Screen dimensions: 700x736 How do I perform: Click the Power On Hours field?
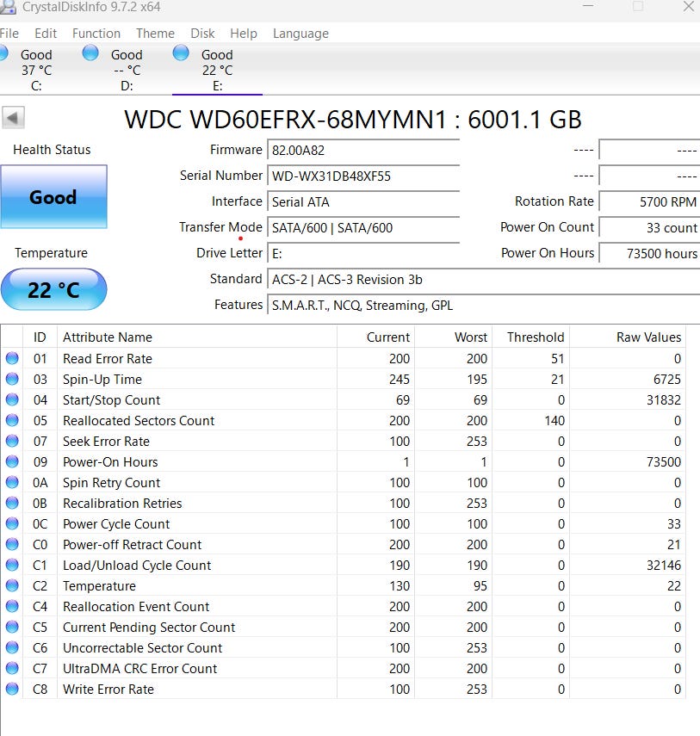(650, 254)
